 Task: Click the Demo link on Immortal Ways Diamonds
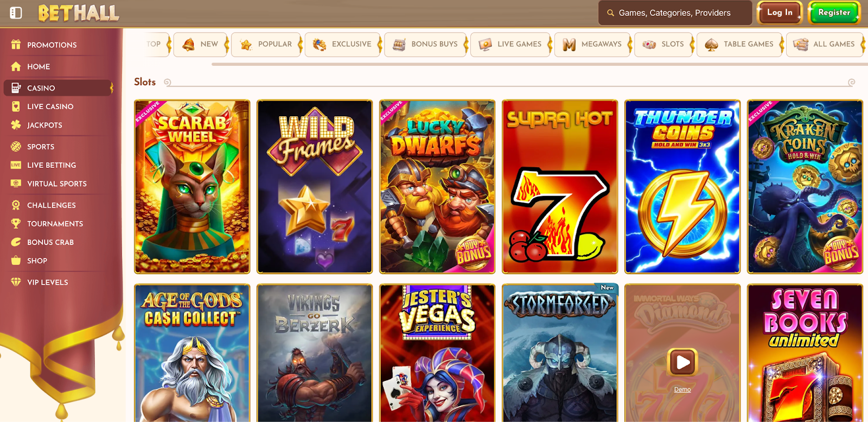682,389
